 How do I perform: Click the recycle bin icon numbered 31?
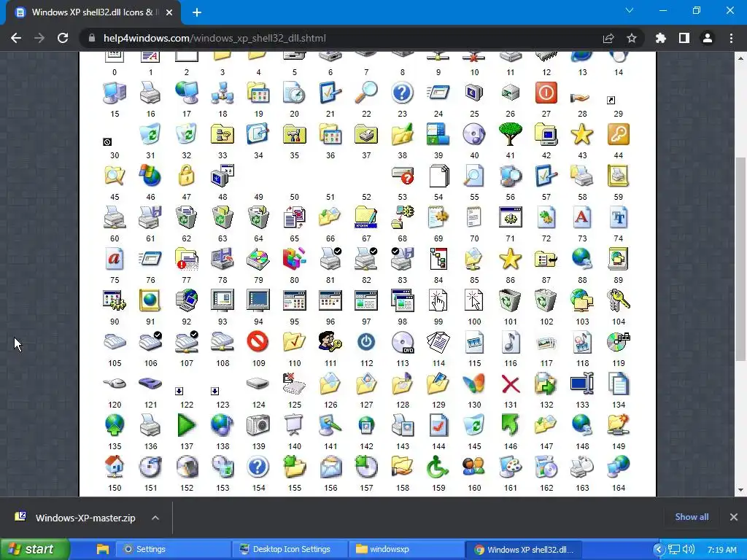[150, 134]
